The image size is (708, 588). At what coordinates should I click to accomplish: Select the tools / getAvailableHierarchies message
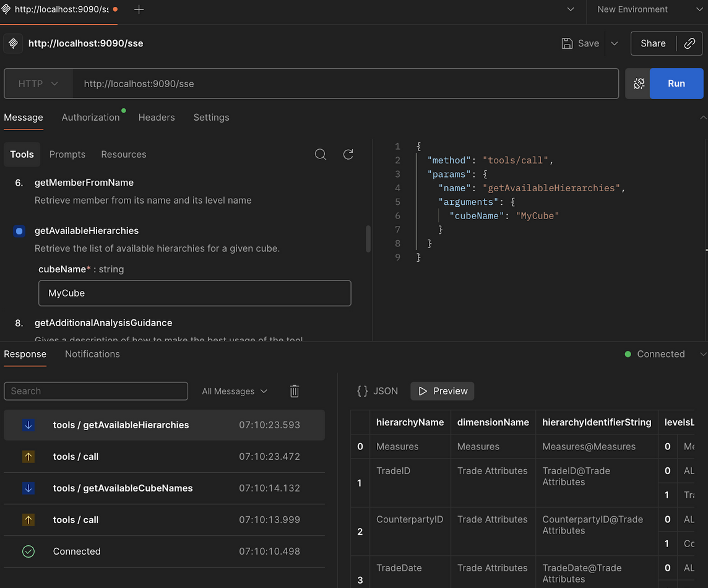[x=165, y=425]
